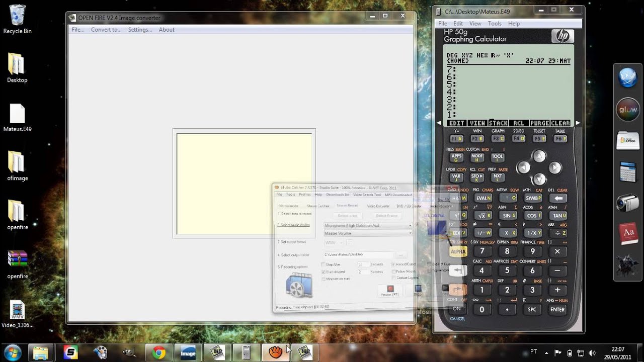Click the PT language indicator in tray
644x362 pixels.
click(x=533, y=351)
